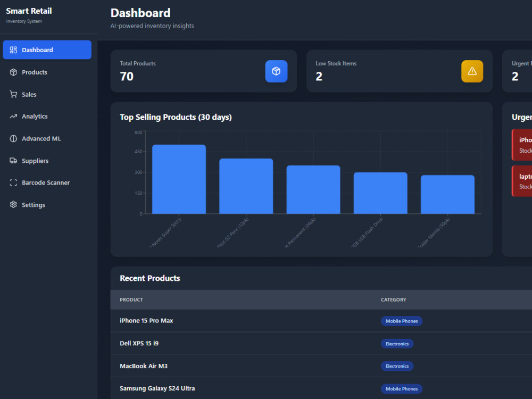Click Mobile Phones badge for Samsung Galaxy S24
The width and height of the screenshot is (532, 399).
[401, 389]
